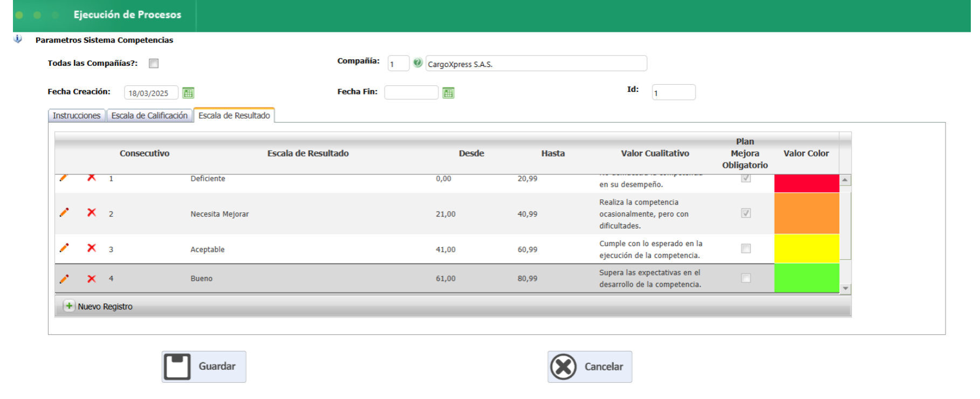This screenshot has width=980, height=399.
Task: Click the green color swatch for Bueno
Action: coord(806,278)
